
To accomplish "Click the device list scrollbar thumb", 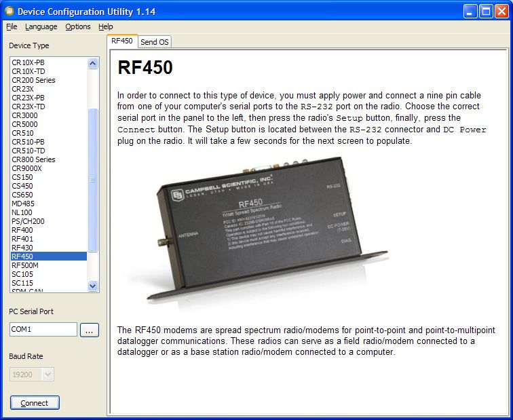I will pos(93,180).
